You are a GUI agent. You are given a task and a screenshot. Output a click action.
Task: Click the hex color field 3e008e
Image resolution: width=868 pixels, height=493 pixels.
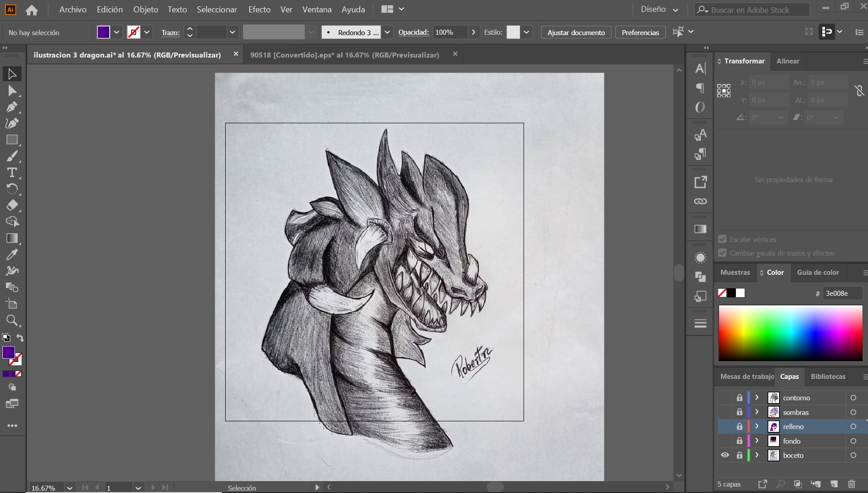(x=842, y=293)
